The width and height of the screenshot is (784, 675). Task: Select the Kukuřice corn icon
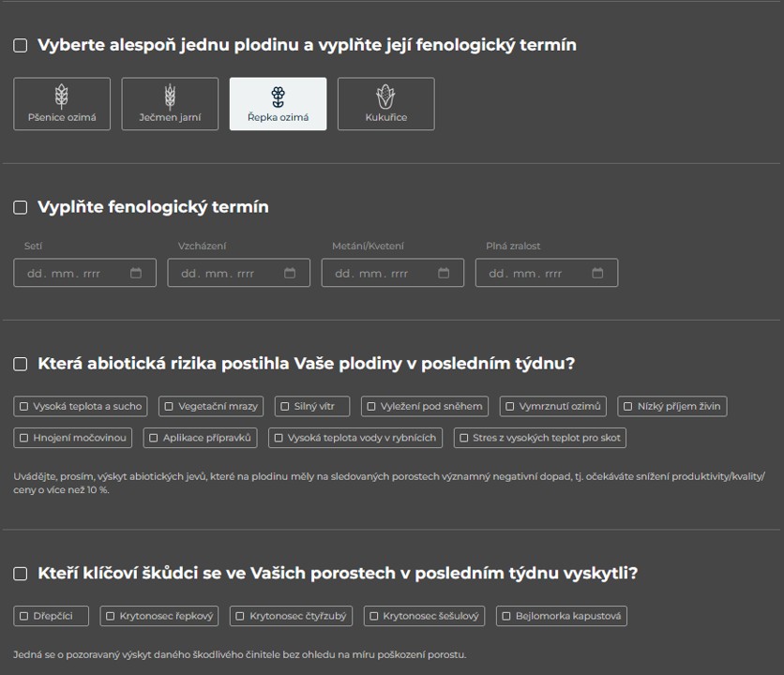pos(385,97)
